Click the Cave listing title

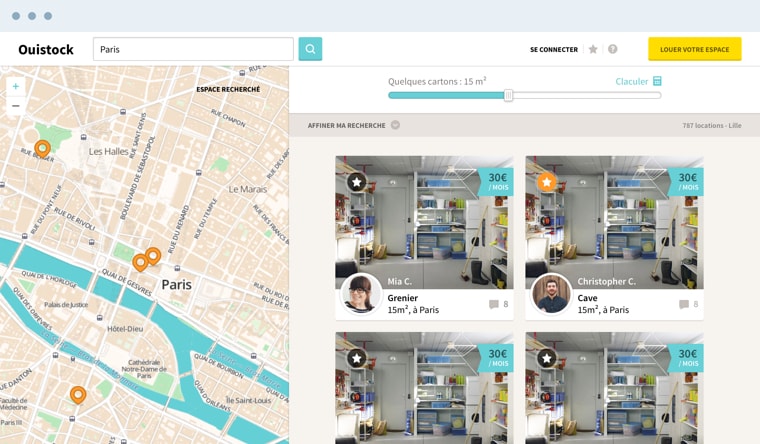coord(587,298)
